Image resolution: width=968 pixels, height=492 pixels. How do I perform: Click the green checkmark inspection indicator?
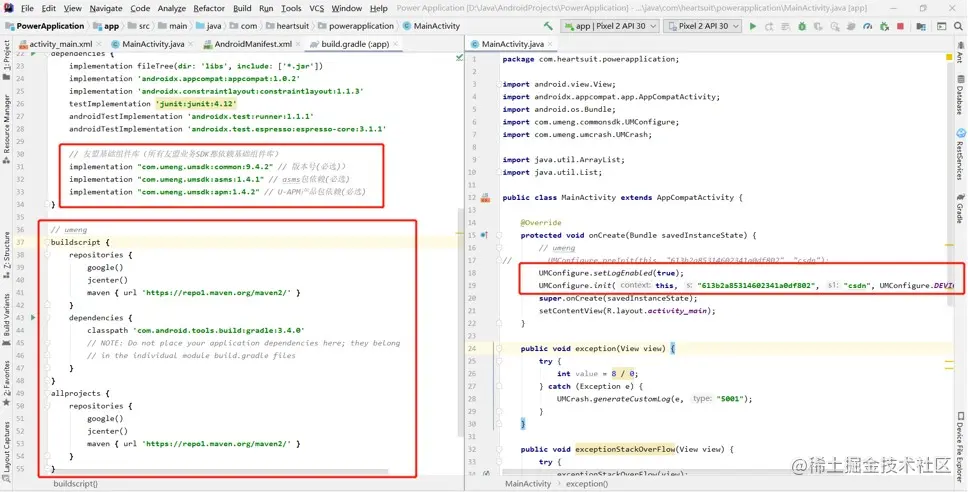(x=459, y=57)
